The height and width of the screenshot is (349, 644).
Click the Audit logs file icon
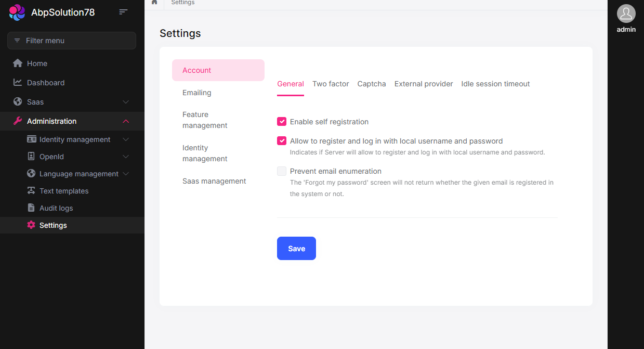click(31, 208)
